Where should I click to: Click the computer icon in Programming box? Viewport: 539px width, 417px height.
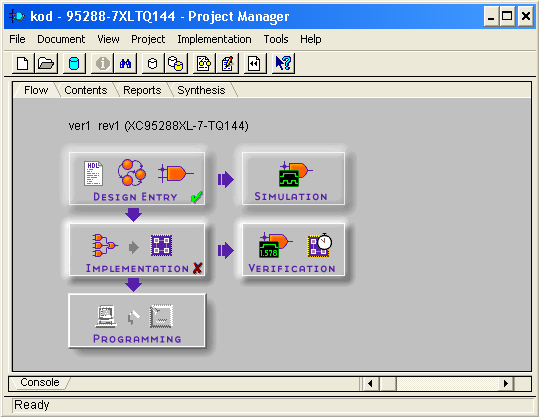pyautogui.click(x=106, y=316)
